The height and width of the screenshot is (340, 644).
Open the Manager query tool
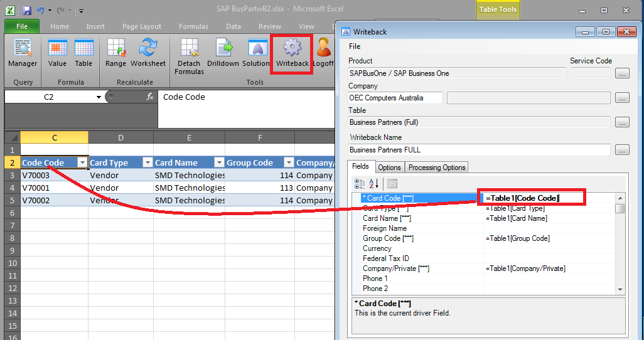point(23,53)
